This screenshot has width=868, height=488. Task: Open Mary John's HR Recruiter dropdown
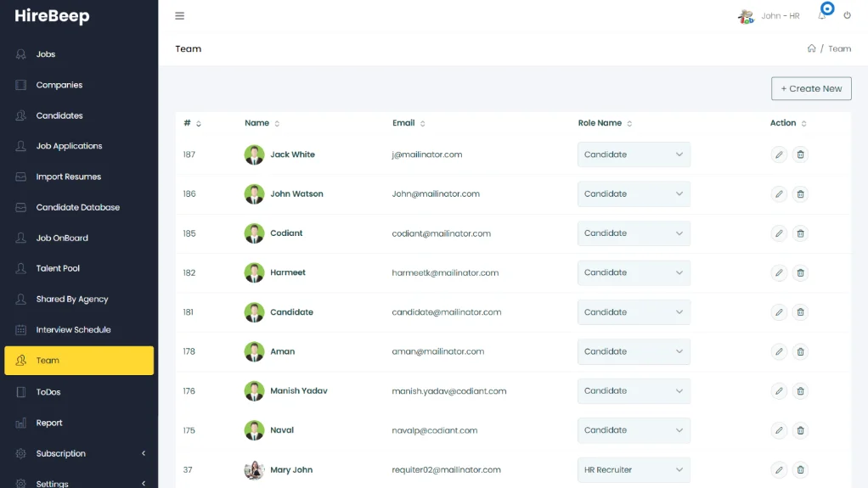[x=634, y=469]
